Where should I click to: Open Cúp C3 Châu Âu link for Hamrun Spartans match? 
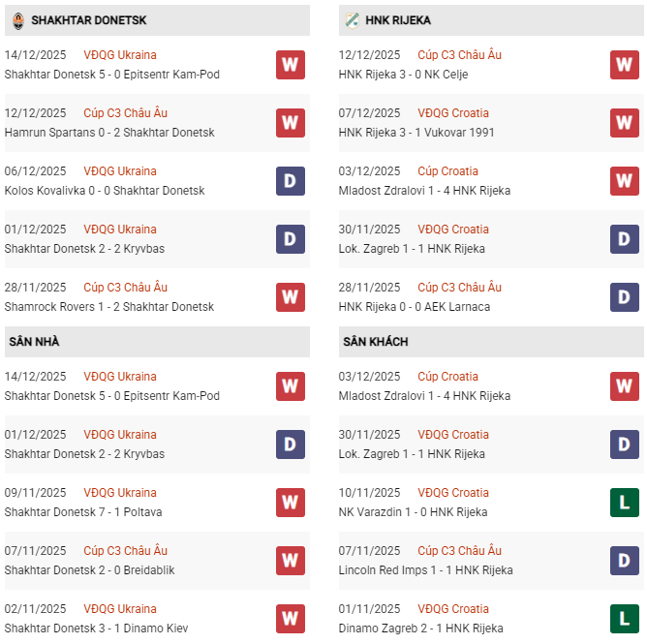tap(125, 113)
